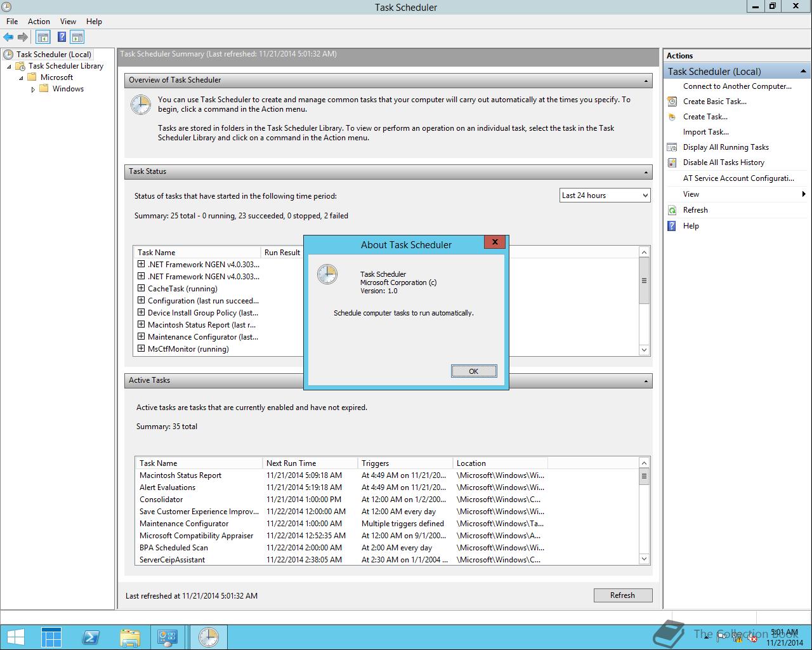Click AT Service Account Configuration
The width and height of the screenshot is (812, 650).
pyautogui.click(x=738, y=178)
